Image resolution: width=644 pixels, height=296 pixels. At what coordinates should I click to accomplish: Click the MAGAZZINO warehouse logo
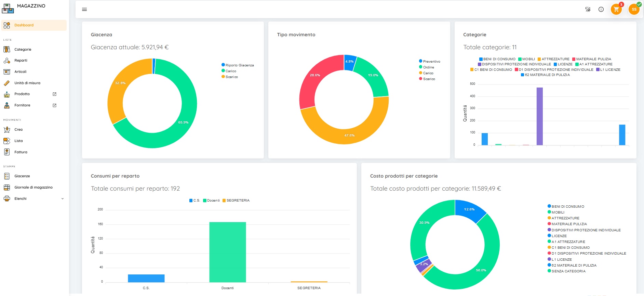click(x=8, y=8)
